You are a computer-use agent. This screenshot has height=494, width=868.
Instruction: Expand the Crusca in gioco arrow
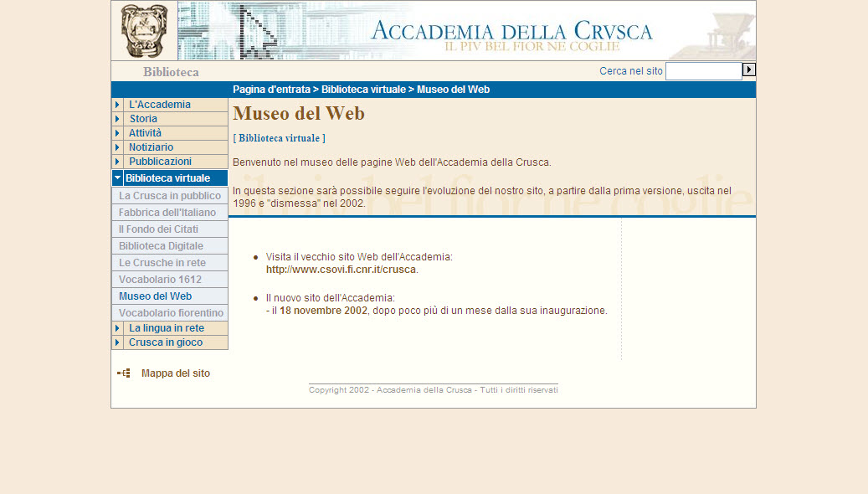pyautogui.click(x=117, y=342)
